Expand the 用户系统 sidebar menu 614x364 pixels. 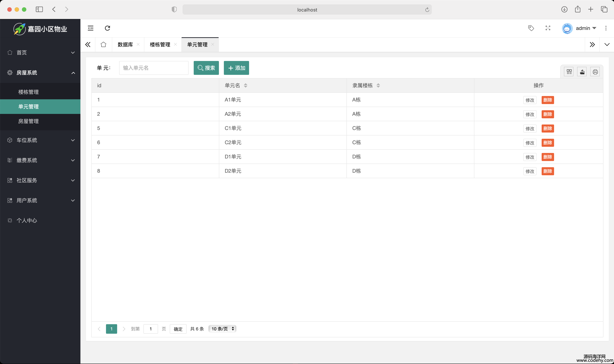pyautogui.click(x=40, y=201)
